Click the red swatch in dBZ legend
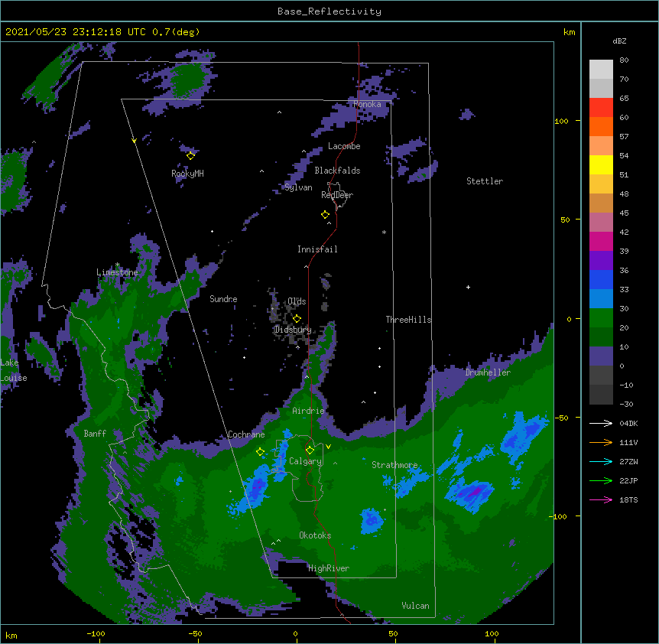The image size is (659, 644). (601, 108)
